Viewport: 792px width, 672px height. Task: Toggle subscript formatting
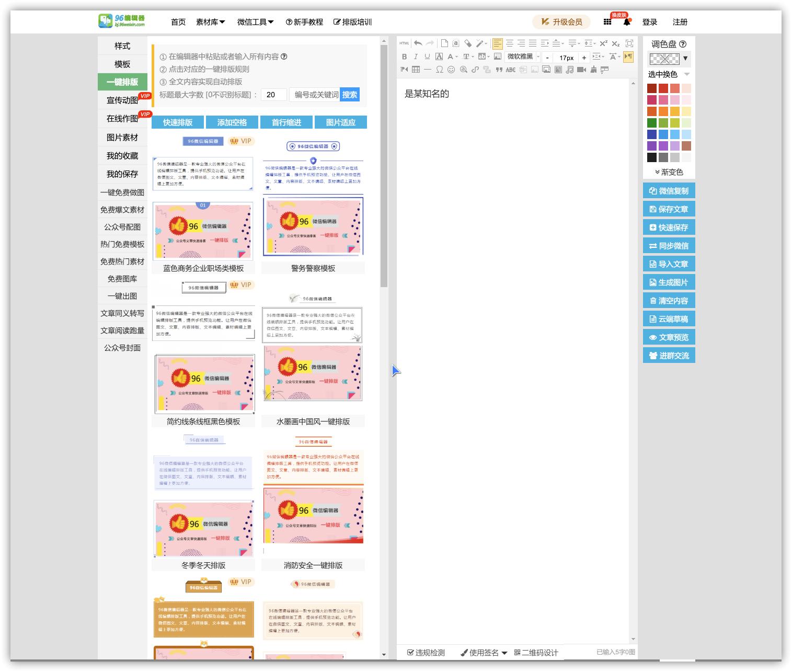point(615,43)
